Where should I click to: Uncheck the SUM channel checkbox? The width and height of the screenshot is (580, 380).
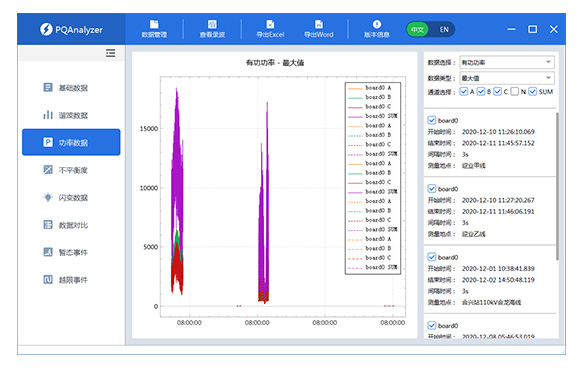[532, 91]
